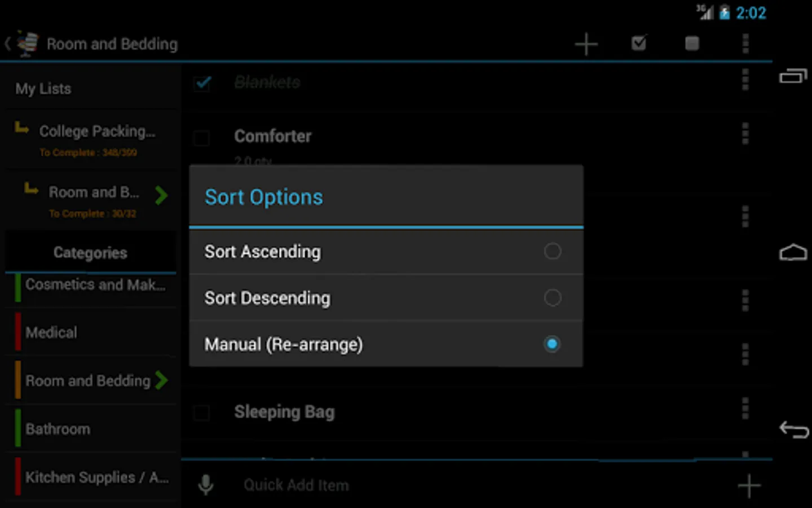Choose Manual (Re-arrange) radio option

point(552,344)
